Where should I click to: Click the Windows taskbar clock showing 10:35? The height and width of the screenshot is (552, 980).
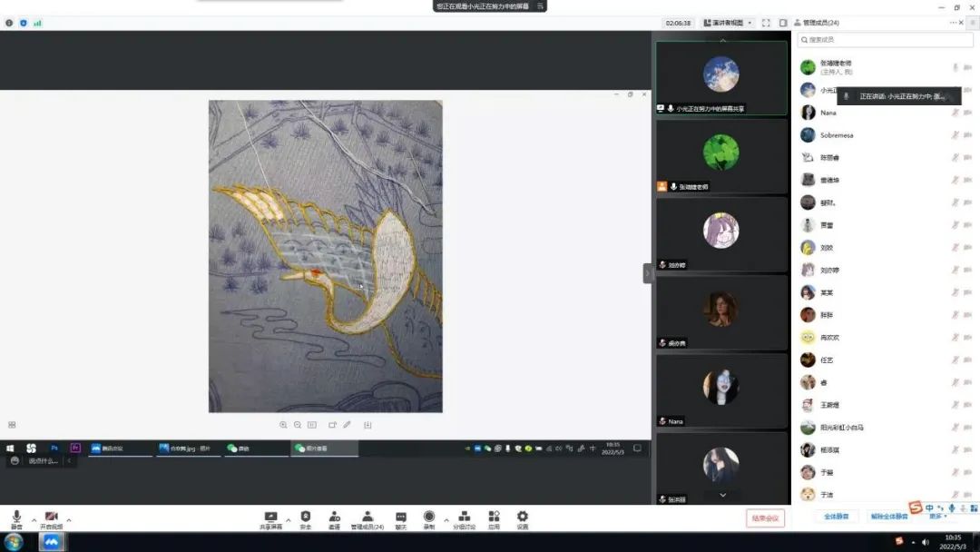tap(953, 542)
